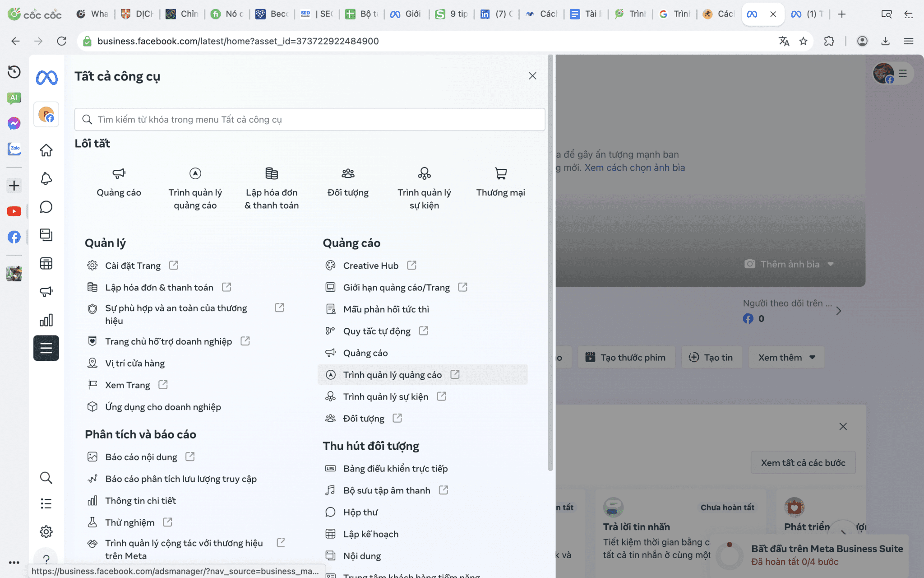Click the tools panel vertical scrollbar
The height and width of the screenshot is (578, 924).
[x=550, y=262]
